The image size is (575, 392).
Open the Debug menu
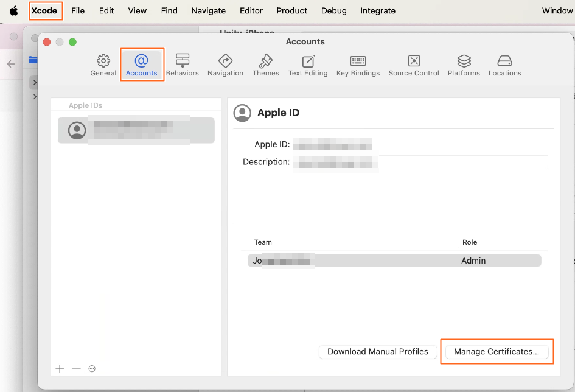333,10
